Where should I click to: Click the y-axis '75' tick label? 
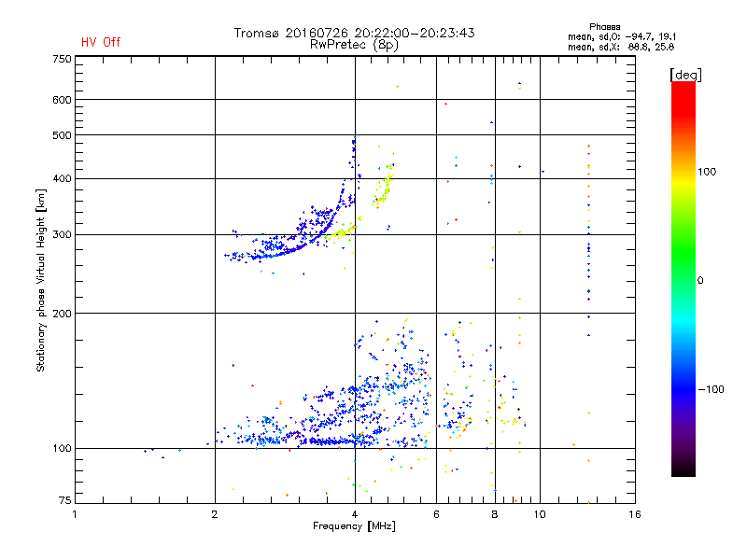coord(65,500)
